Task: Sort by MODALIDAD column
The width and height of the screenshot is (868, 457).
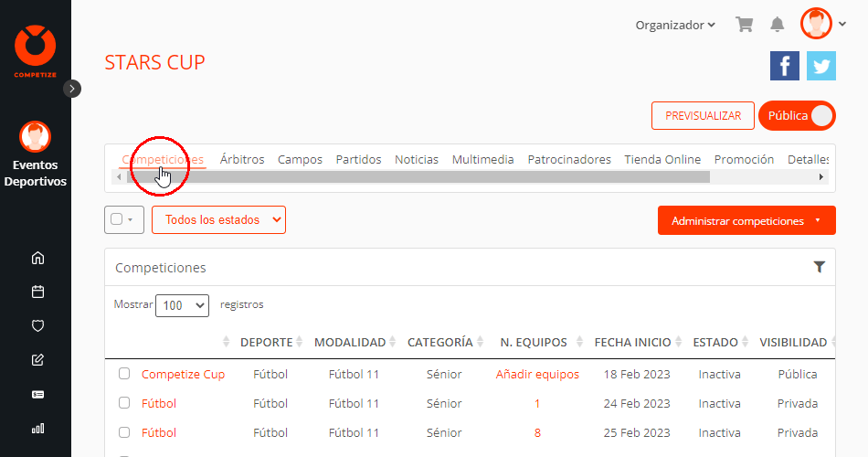Action: pyautogui.click(x=355, y=343)
